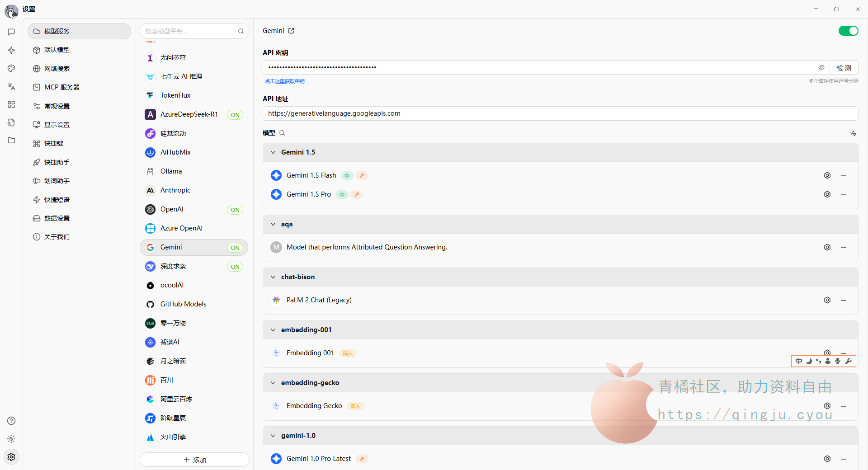Open 数据设置 settings section
The image size is (868, 470).
click(79, 218)
